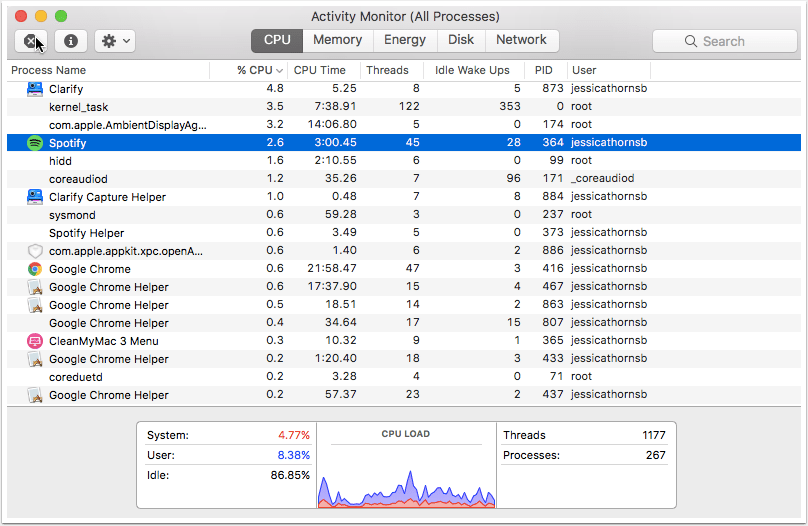Select the Google Chrome process name text

tap(90, 269)
